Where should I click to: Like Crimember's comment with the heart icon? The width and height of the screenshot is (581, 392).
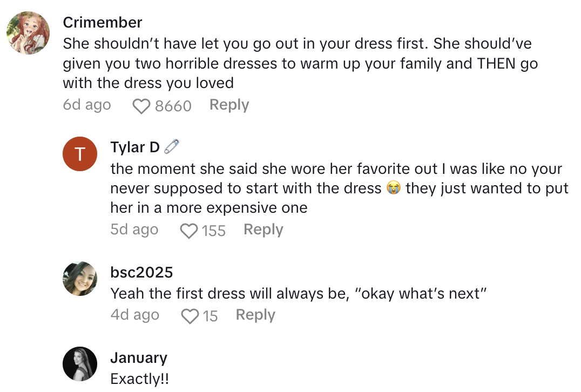pos(141,106)
